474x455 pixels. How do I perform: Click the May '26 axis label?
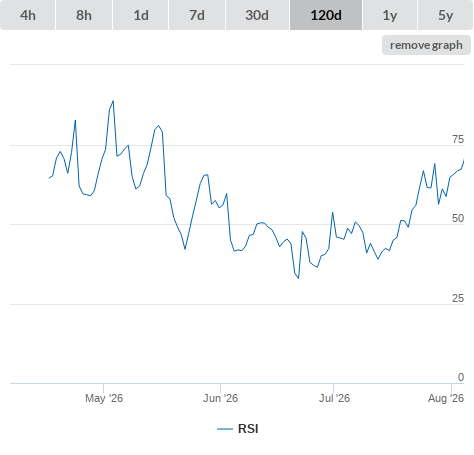coord(104,398)
